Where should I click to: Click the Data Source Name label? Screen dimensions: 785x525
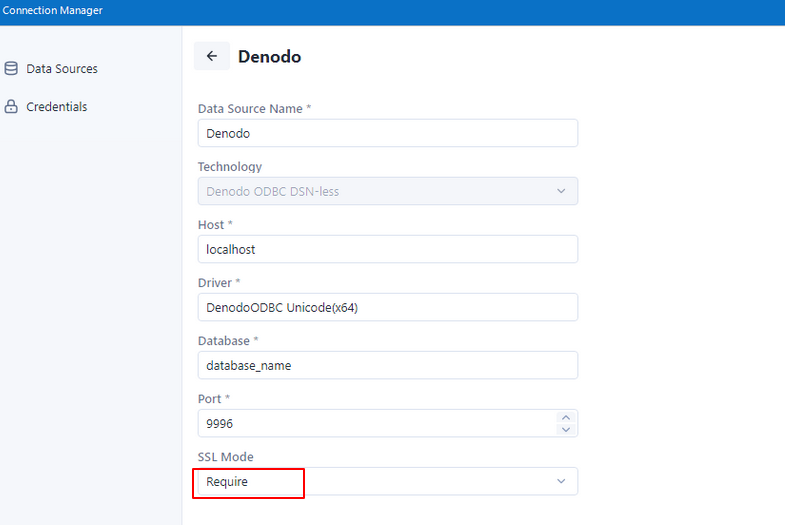click(x=255, y=109)
